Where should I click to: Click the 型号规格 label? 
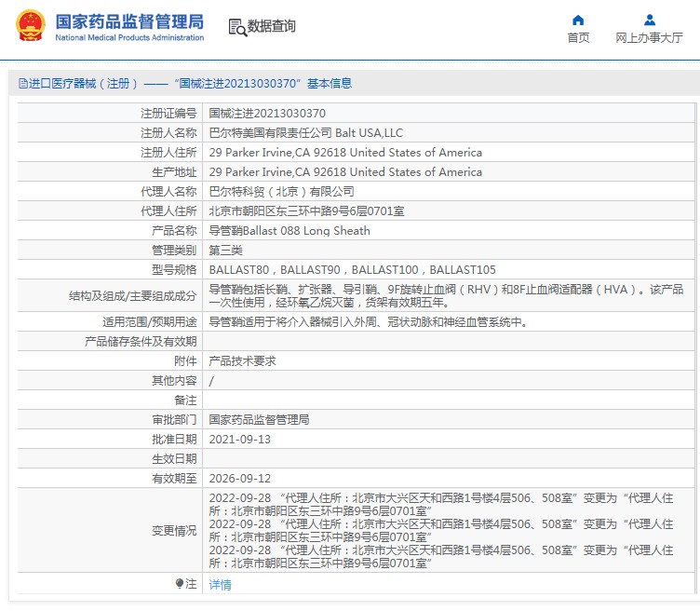click(x=174, y=270)
